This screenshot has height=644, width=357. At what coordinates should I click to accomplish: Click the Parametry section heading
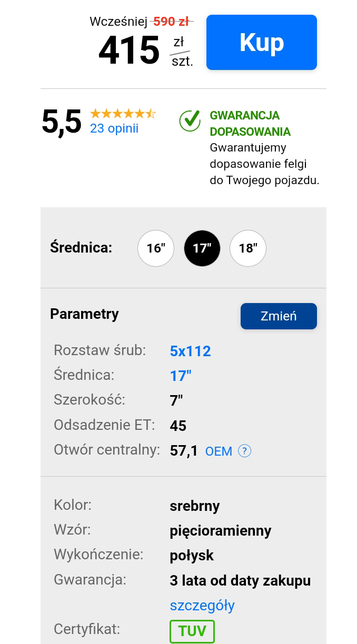(84, 314)
